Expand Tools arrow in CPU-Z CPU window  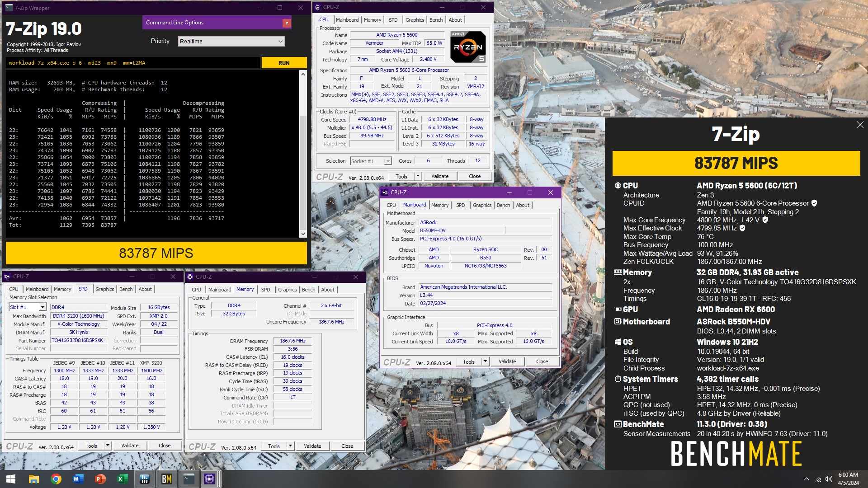coord(418,176)
